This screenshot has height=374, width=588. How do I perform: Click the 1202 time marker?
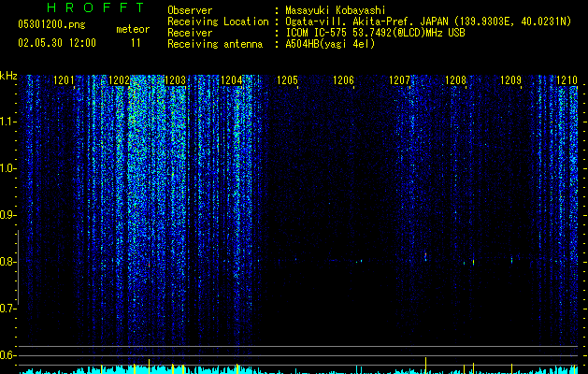tap(119, 79)
